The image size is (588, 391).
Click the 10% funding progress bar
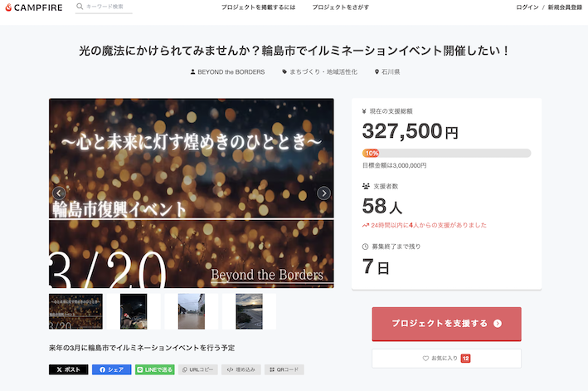point(447,153)
